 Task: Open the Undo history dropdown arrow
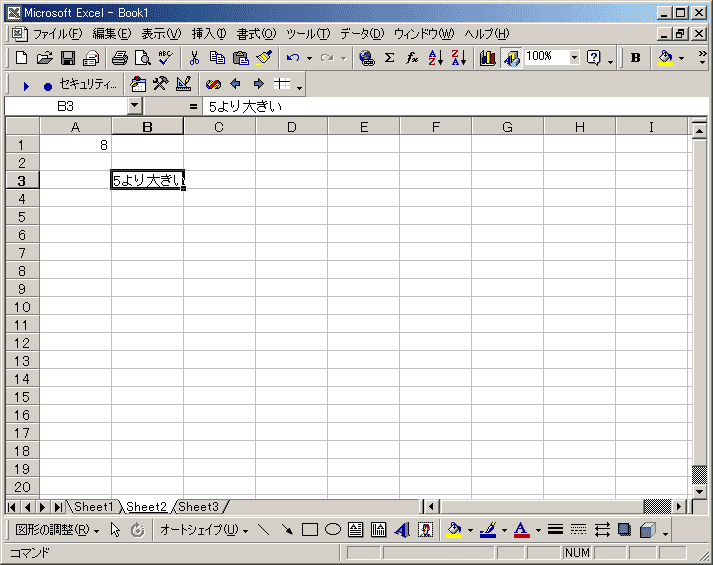[309, 58]
